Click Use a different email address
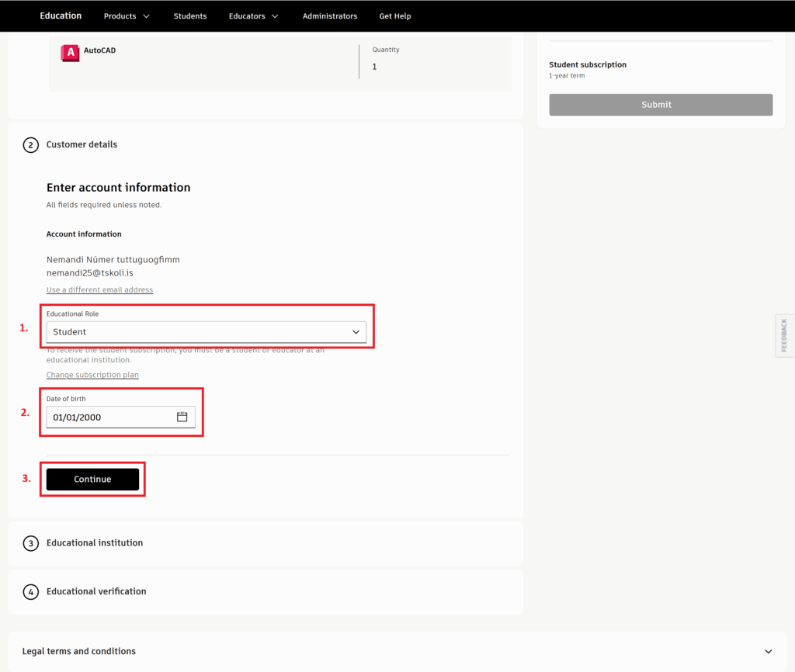Viewport: 795px width, 672px height. tap(99, 290)
